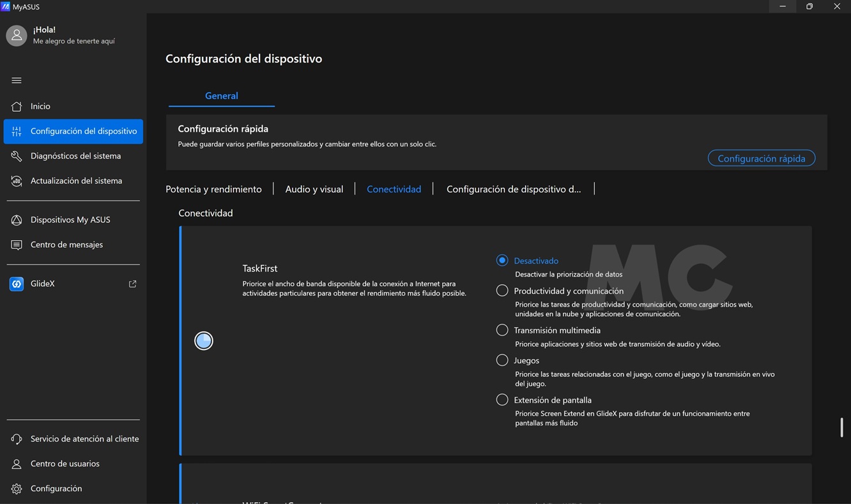851x504 pixels.
Task: Click Servicio de atención al cliente headset icon
Action: pyautogui.click(x=17, y=439)
